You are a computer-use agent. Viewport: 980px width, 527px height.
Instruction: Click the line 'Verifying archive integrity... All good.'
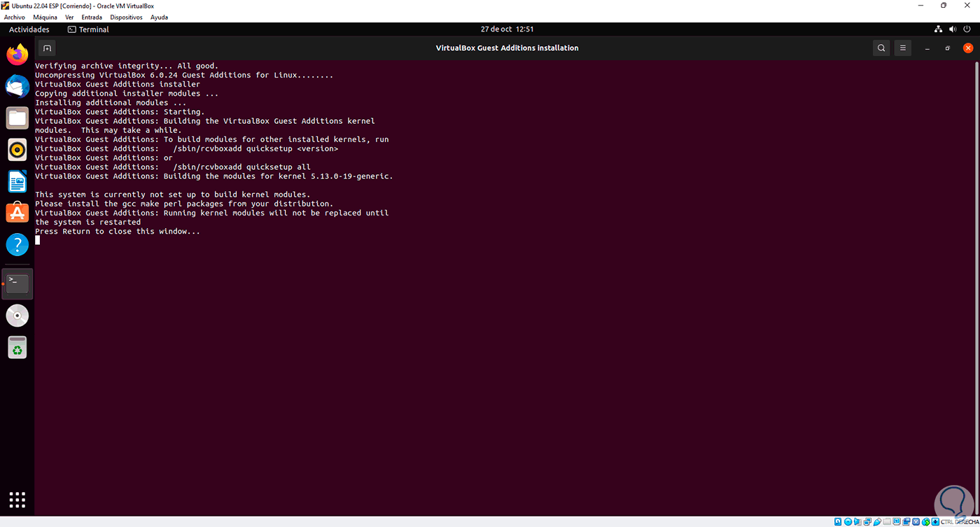tap(127, 66)
